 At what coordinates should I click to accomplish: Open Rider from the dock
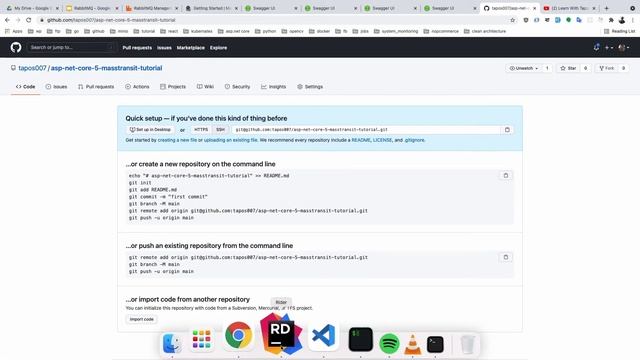click(281, 333)
